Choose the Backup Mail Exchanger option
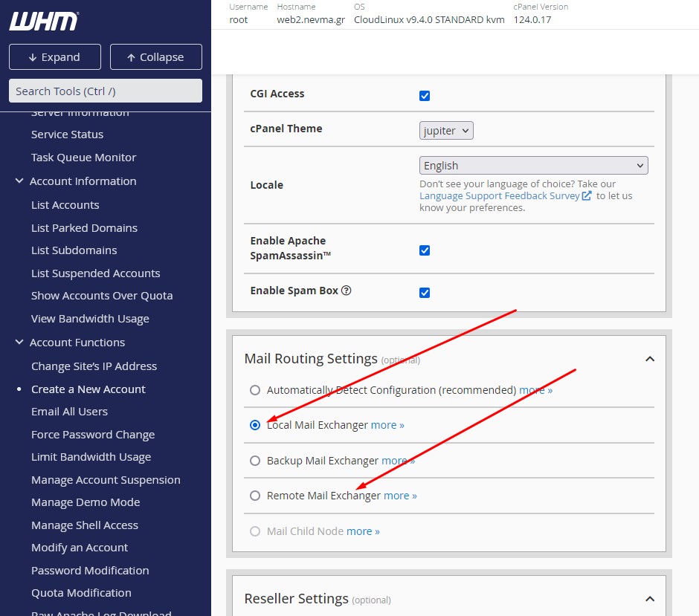The image size is (699, 616). coord(255,461)
